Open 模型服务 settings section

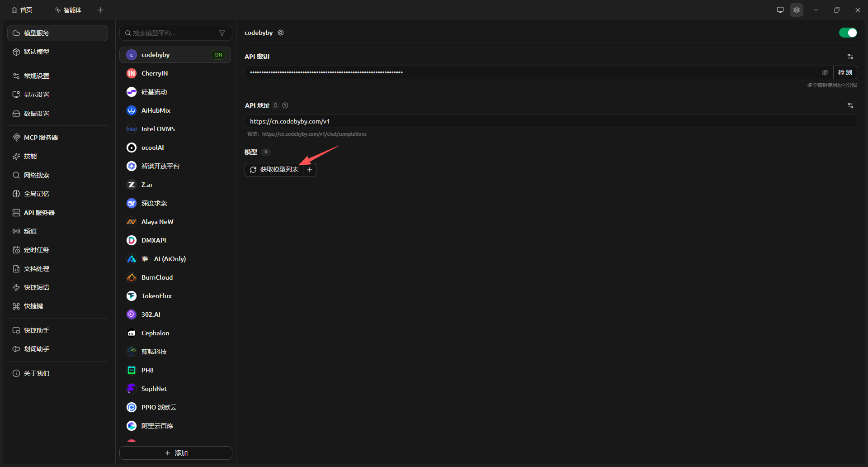[57, 33]
